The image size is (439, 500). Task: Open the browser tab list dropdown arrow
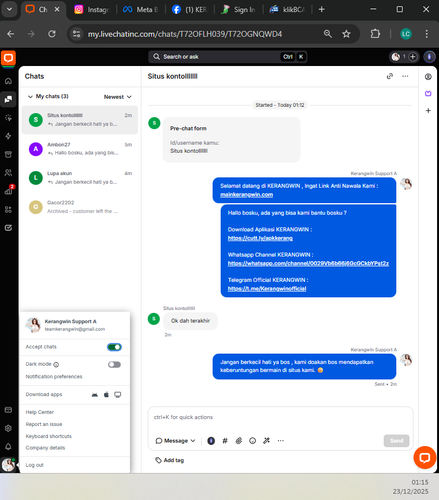click(9, 9)
